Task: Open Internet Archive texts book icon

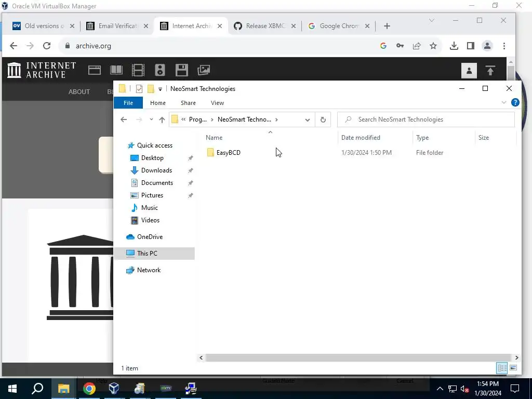Action: (116, 70)
